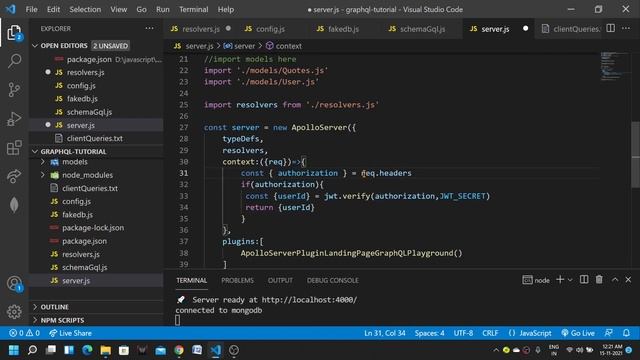
Task: Switch to Problems panel tab
Action: pyautogui.click(x=237, y=280)
